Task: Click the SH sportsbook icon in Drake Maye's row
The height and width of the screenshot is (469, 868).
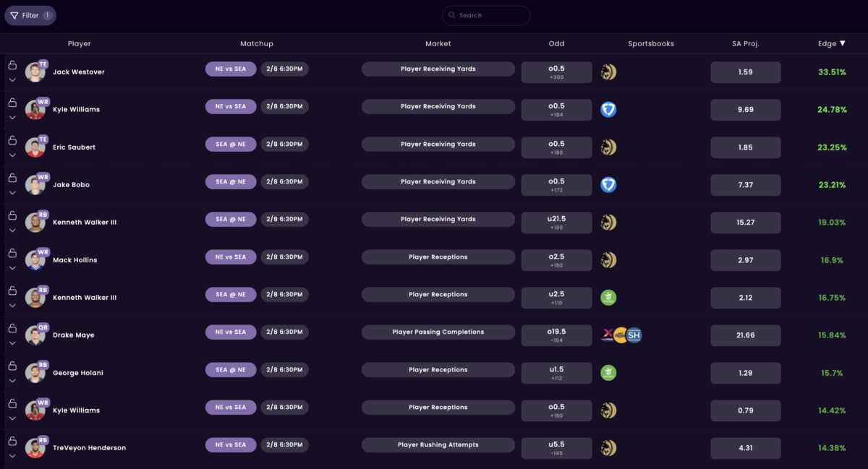Action: pyautogui.click(x=634, y=335)
